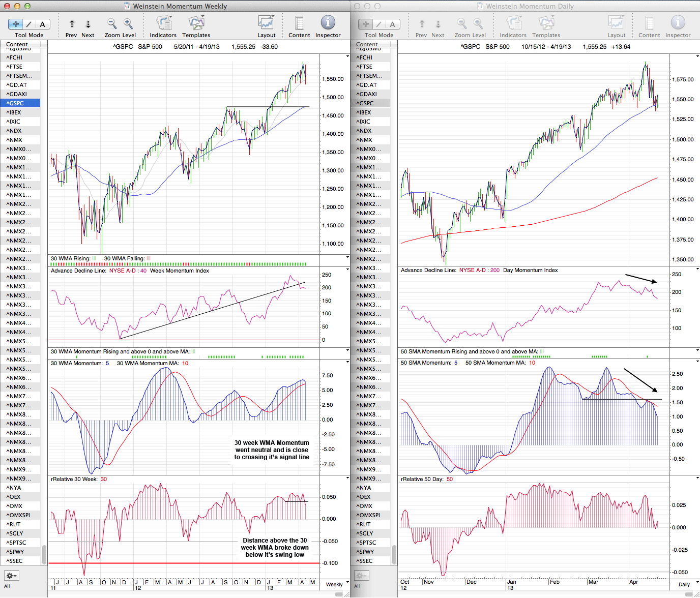The width and height of the screenshot is (700, 598).
Task: Select ^OMXSPI in the Weekly window list
Action: 20,515
